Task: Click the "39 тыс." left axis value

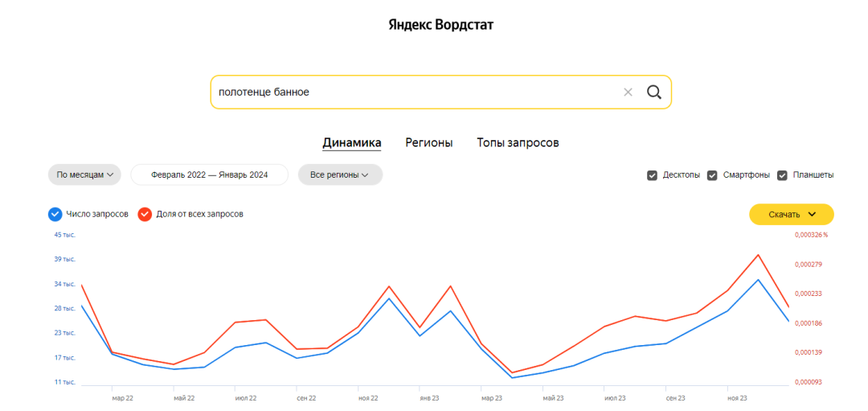Action: click(x=65, y=259)
